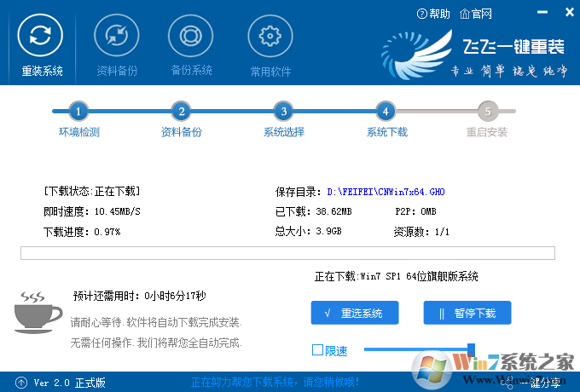
Task: Click the 重选系统 reselect system button
Action: [x=355, y=313]
